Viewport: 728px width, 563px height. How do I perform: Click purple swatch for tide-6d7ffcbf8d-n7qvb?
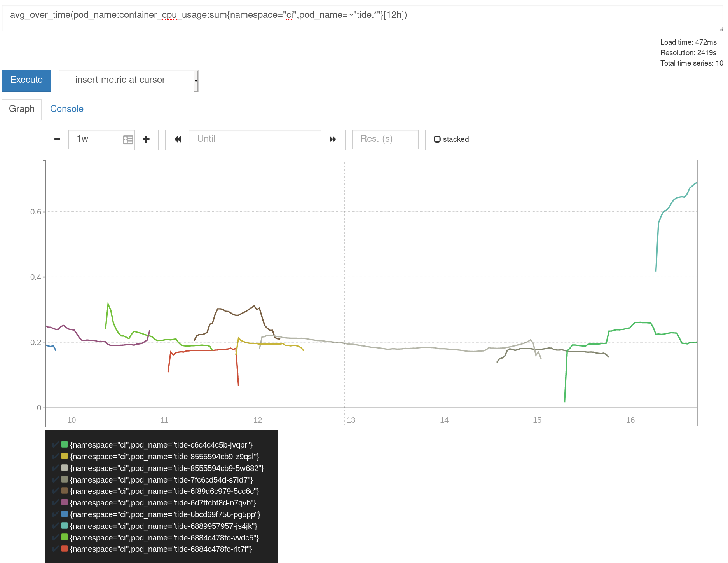65,502
